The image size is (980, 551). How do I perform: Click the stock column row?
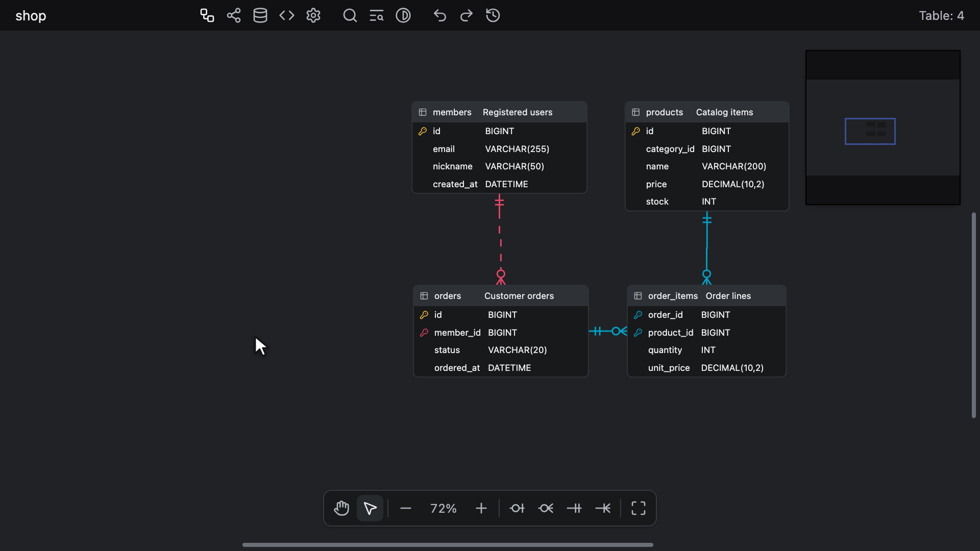(x=707, y=202)
